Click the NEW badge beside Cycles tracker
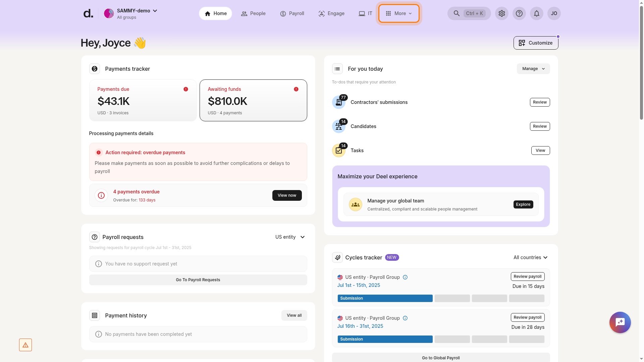 click(392, 257)
